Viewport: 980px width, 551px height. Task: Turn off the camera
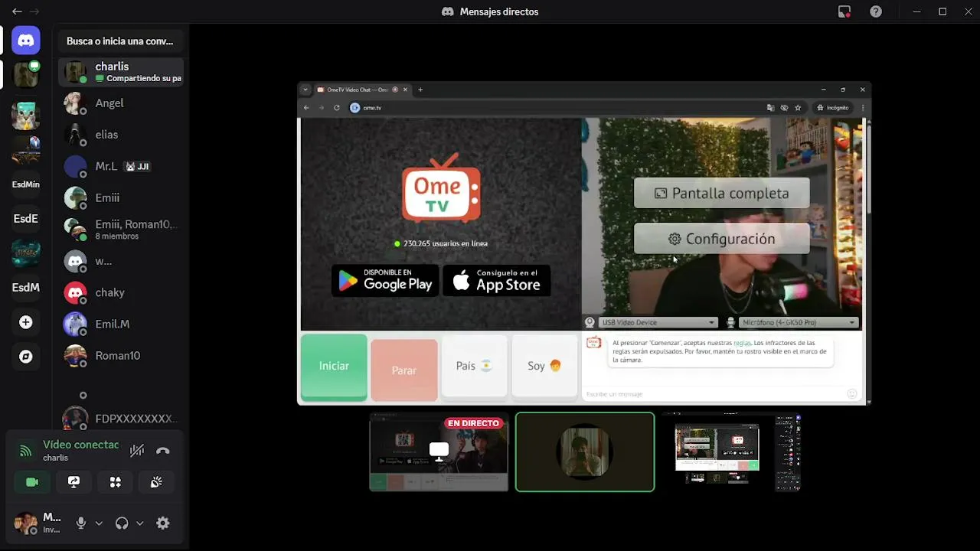32,482
